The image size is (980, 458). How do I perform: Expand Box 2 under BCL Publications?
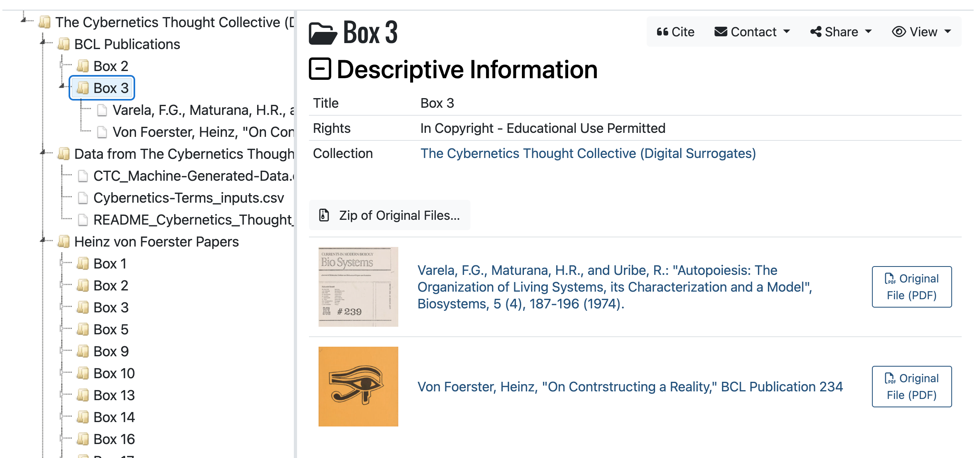(x=62, y=64)
